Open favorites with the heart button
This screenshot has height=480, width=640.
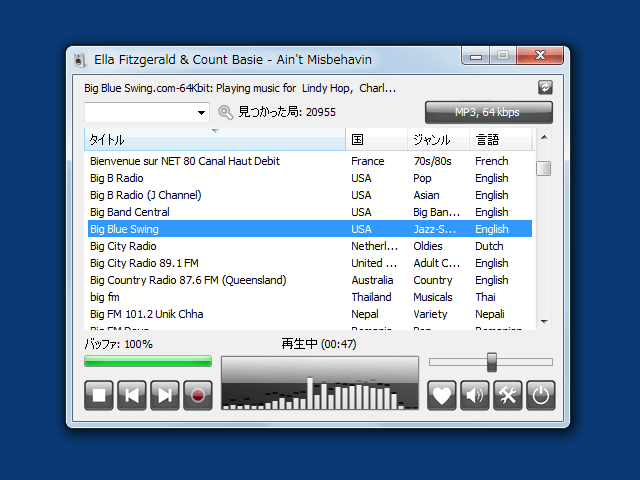pos(442,395)
